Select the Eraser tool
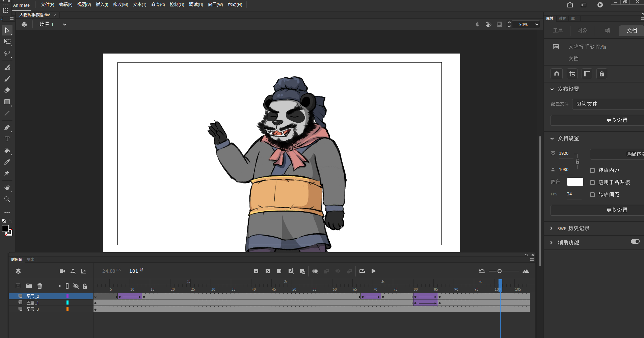The image size is (644, 338). tap(7, 90)
